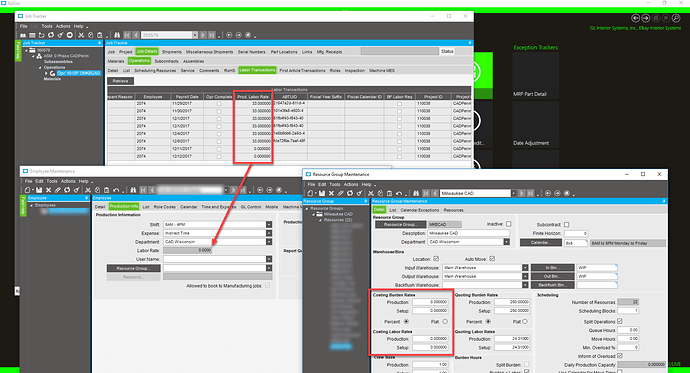Click the scissors cut icon in Job Tracker
This screenshot has height=373, width=690.
(81, 35)
